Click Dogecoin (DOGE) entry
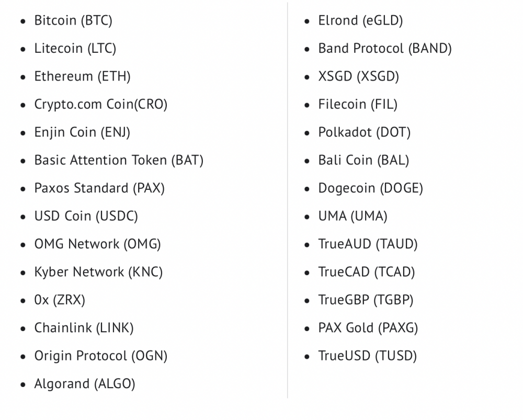The image size is (523, 420). tap(371, 188)
